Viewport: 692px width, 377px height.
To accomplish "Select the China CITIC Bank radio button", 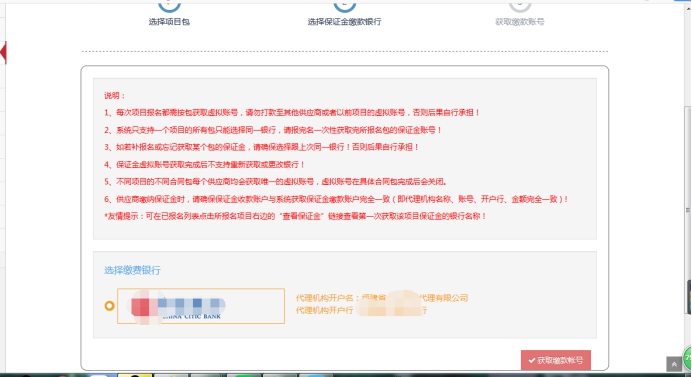I will point(109,305).
